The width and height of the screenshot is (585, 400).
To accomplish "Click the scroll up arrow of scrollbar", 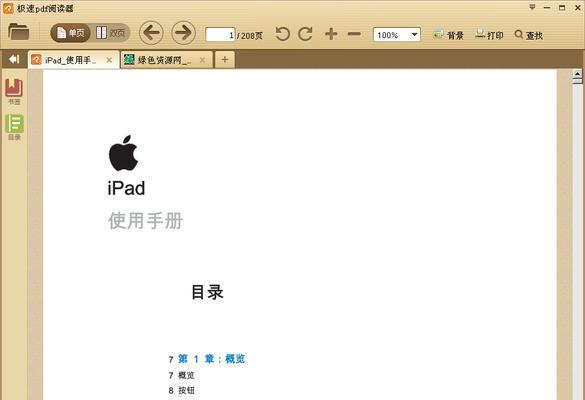I will tap(577, 74).
